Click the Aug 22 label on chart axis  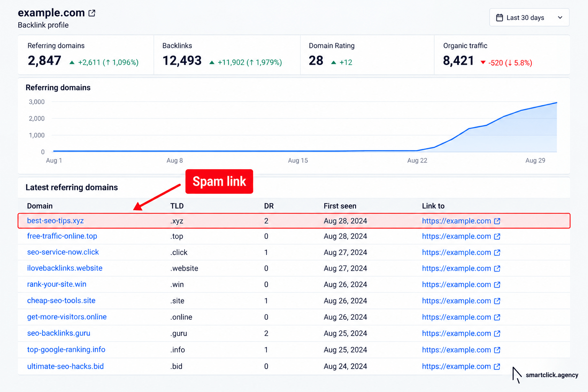pos(417,160)
